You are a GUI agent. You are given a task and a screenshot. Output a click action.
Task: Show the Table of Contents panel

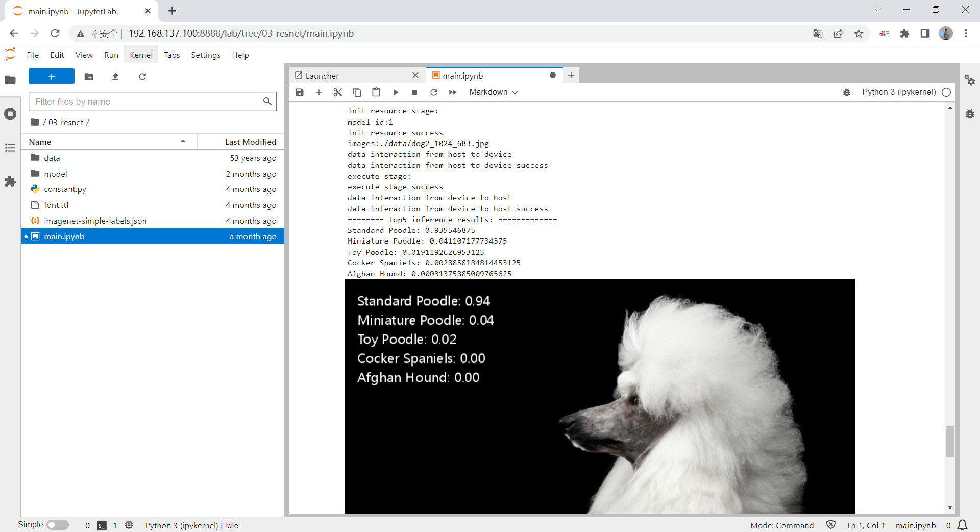coord(10,148)
